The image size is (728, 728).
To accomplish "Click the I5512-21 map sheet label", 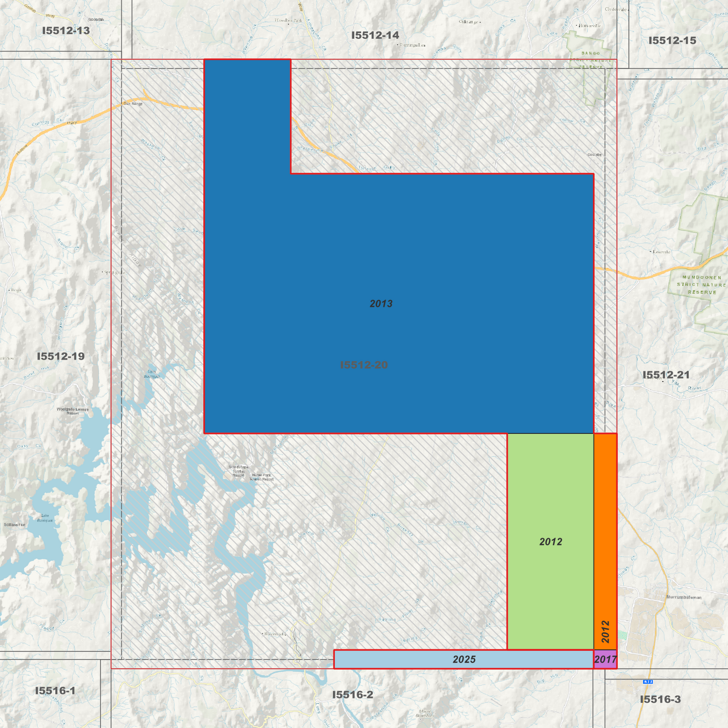I will [666, 375].
